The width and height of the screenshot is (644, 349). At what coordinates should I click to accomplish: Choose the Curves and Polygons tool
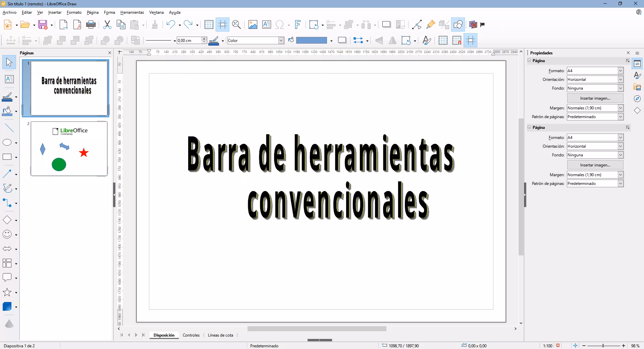pos(7,188)
